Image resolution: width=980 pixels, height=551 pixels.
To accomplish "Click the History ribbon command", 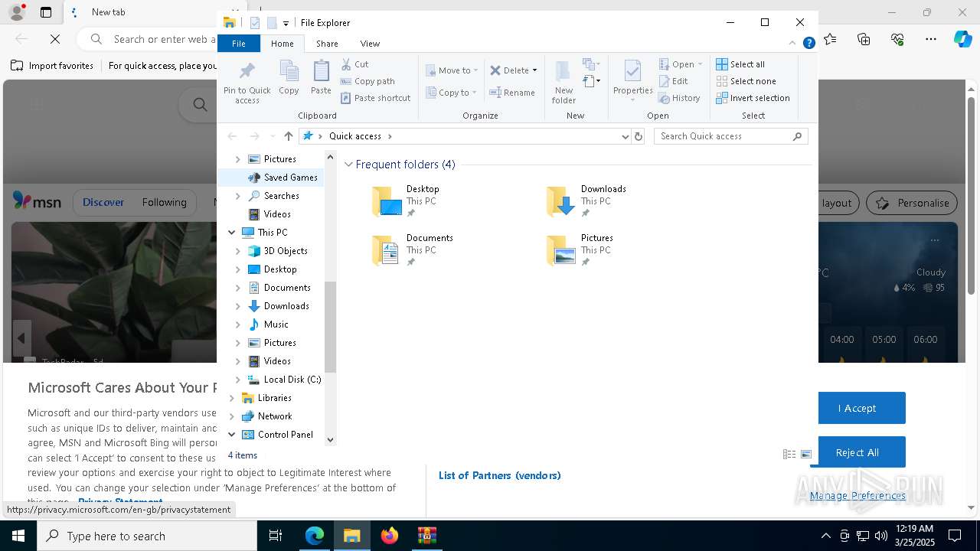I will pos(679,98).
